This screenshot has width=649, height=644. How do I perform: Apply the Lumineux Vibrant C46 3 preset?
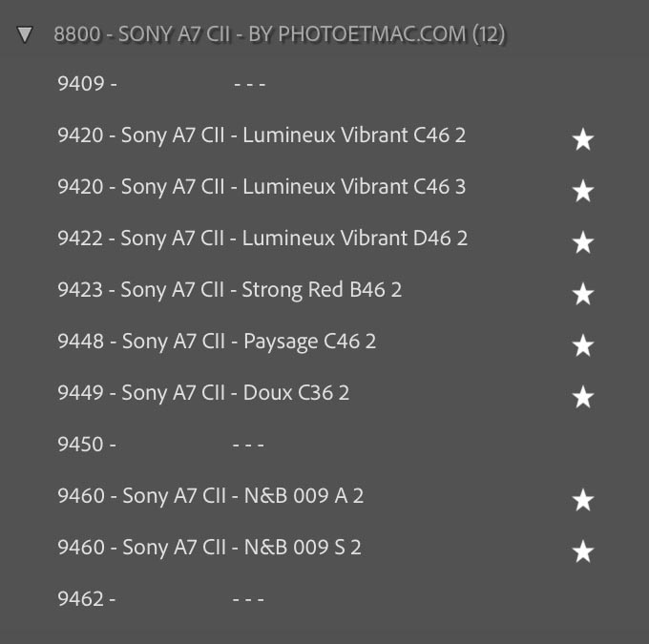(x=262, y=187)
